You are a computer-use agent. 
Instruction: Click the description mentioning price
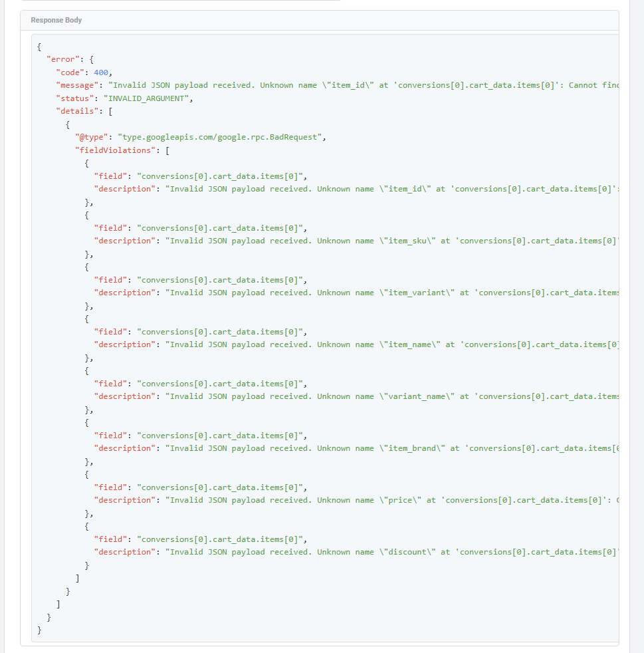click(391, 500)
